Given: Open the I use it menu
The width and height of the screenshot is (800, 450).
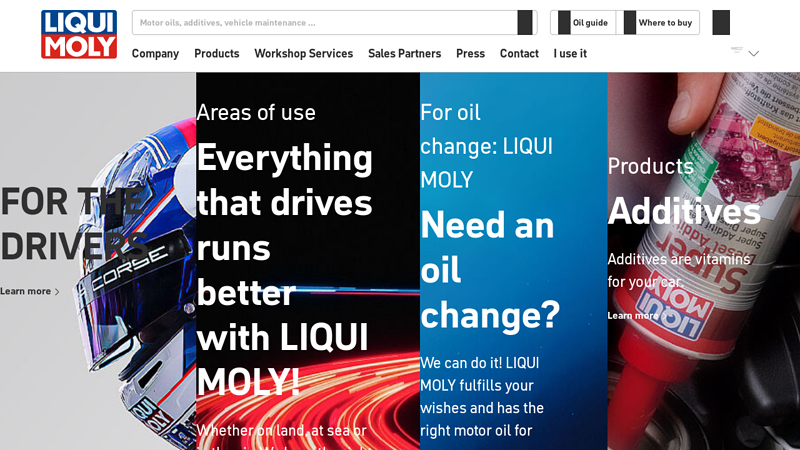Looking at the screenshot, I should pyautogui.click(x=570, y=54).
